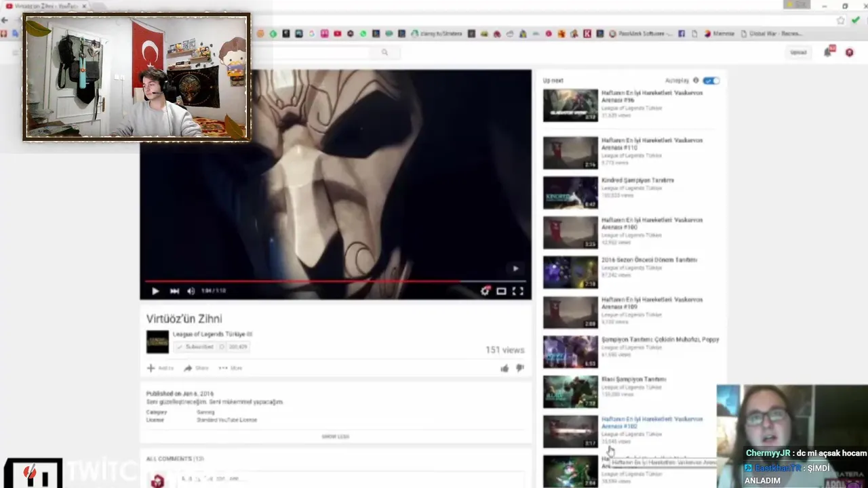868x488 pixels.
Task: Click the Subscribed button
Action: 195,346
